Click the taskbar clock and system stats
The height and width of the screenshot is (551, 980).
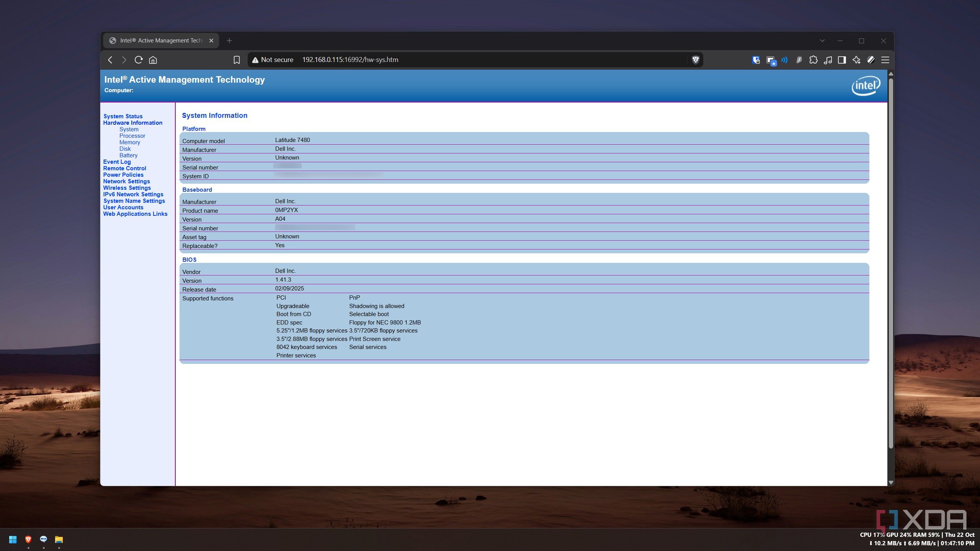(x=918, y=539)
